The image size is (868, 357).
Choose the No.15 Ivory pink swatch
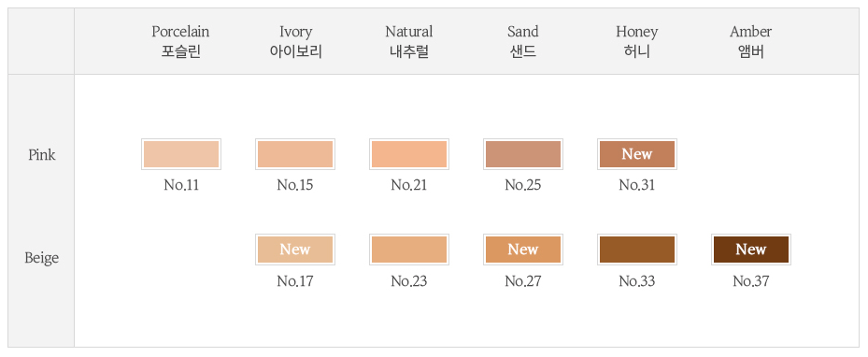tap(295, 154)
